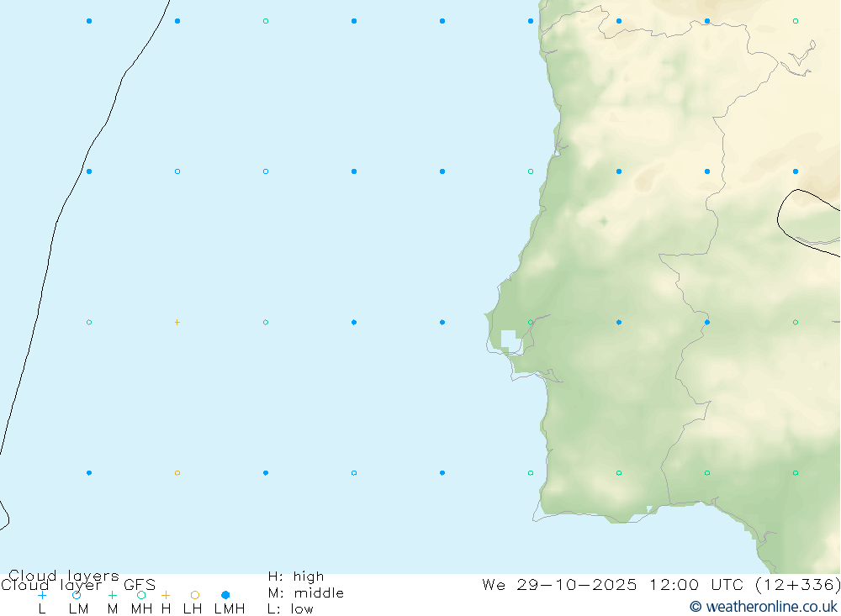
Task: Open the weatheronline.co.uk copyright link
Action: click(764, 607)
